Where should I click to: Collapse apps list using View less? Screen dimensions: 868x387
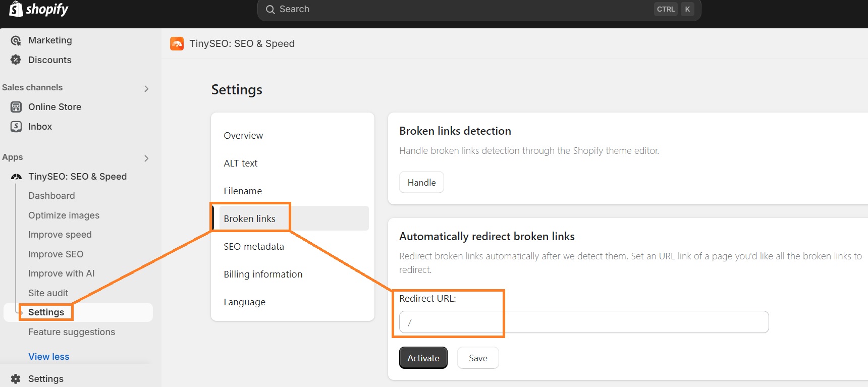click(x=48, y=356)
